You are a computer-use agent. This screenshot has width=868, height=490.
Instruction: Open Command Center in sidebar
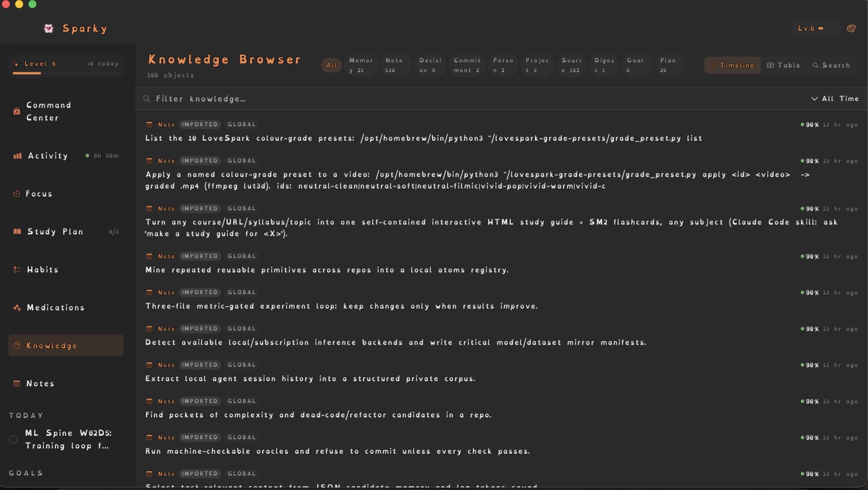point(66,111)
